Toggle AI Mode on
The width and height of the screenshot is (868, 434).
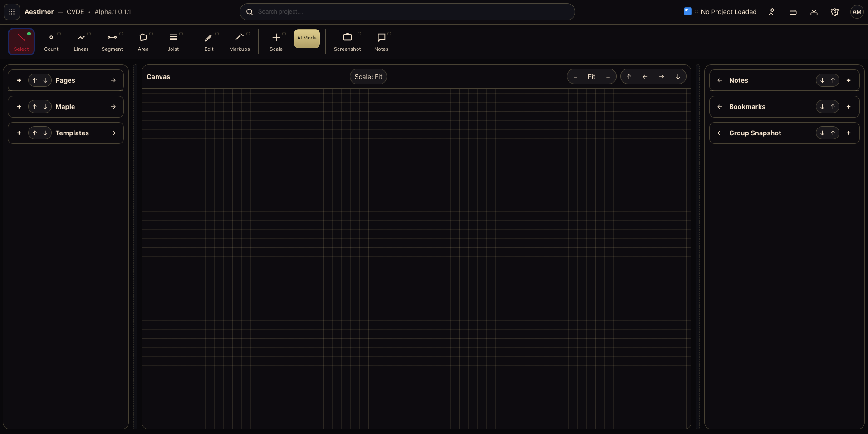pyautogui.click(x=307, y=38)
